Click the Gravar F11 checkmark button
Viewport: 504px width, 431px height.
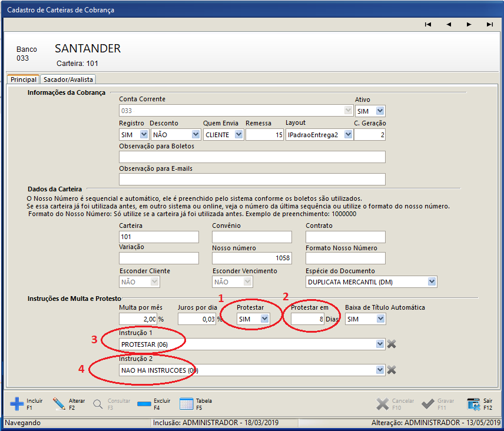[x=438, y=404]
